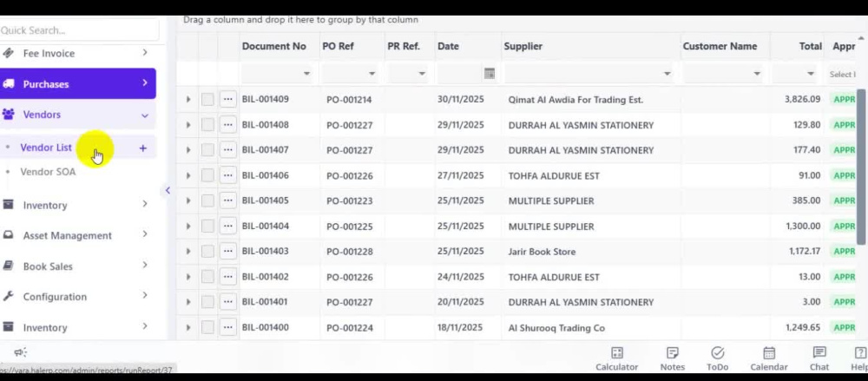Open actions menu for BIL-001407
This screenshot has height=381, width=868.
coord(227,150)
